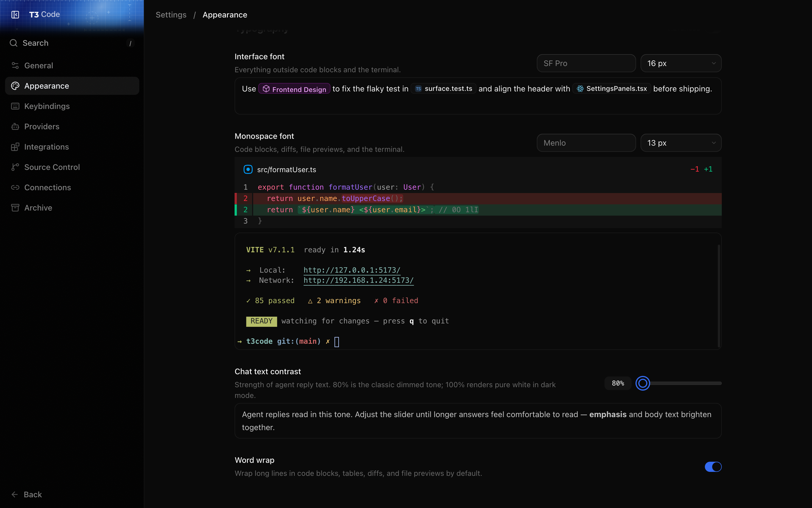This screenshot has width=812, height=508.
Task: Click the VITE v7.1.1 terminal line
Action: (x=306, y=250)
